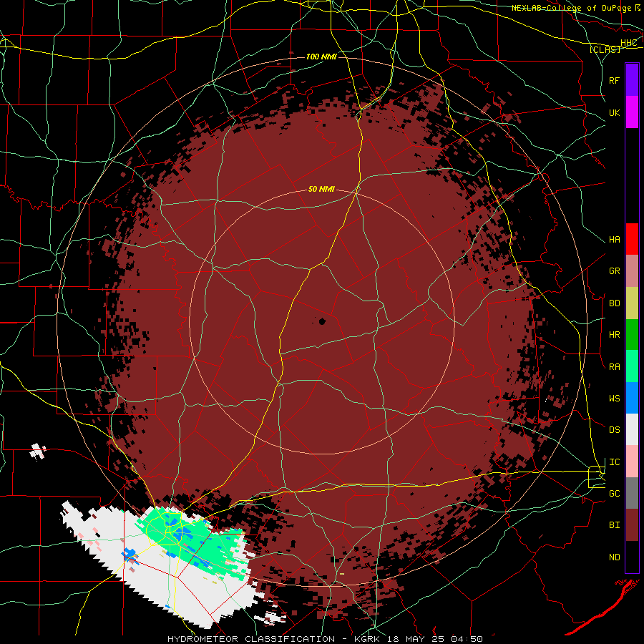Image resolution: width=644 pixels, height=644 pixels.
Task: Click the WS blue legend color swatch
Action: [x=632, y=398]
